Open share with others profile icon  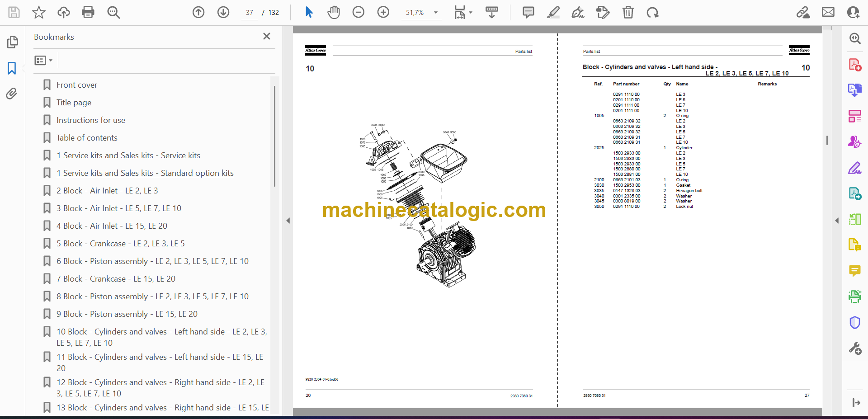click(853, 12)
